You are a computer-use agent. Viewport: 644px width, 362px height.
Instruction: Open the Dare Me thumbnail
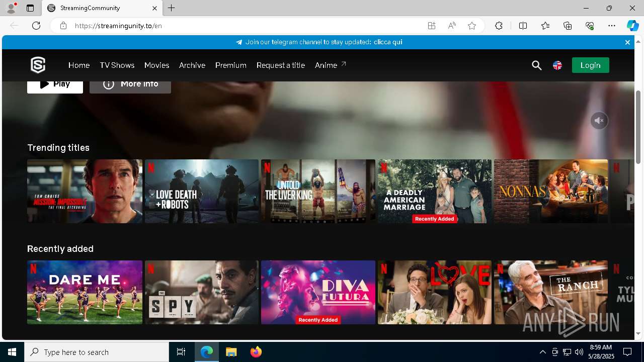coord(85,292)
